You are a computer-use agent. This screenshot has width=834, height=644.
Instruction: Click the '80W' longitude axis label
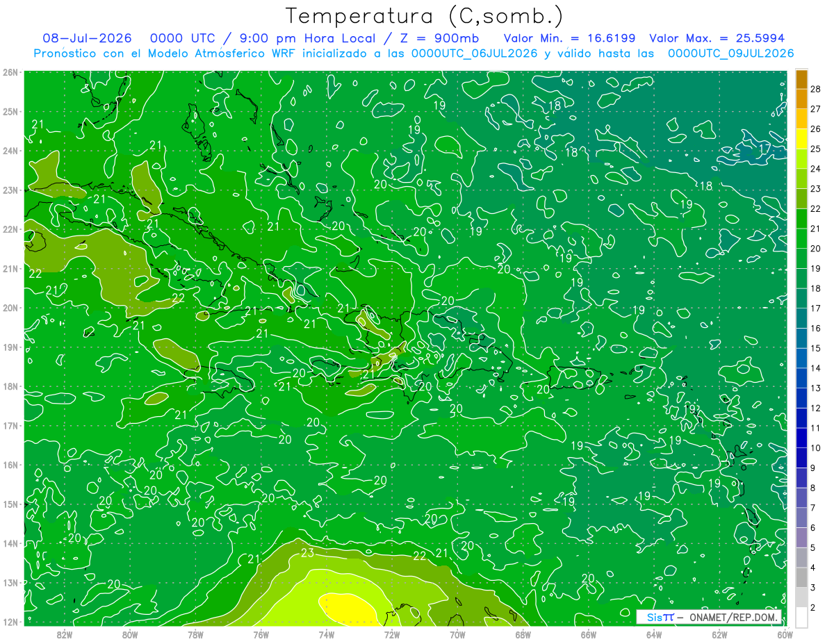130,634
